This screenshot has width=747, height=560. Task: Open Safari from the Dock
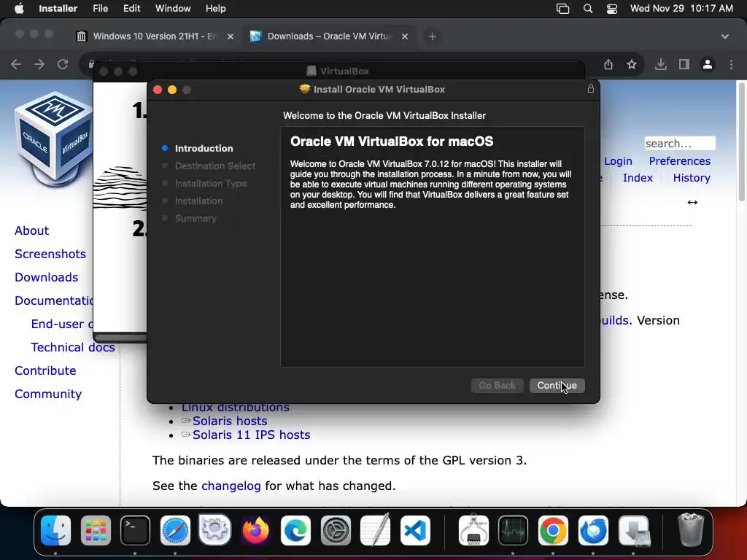click(x=175, y=530)
